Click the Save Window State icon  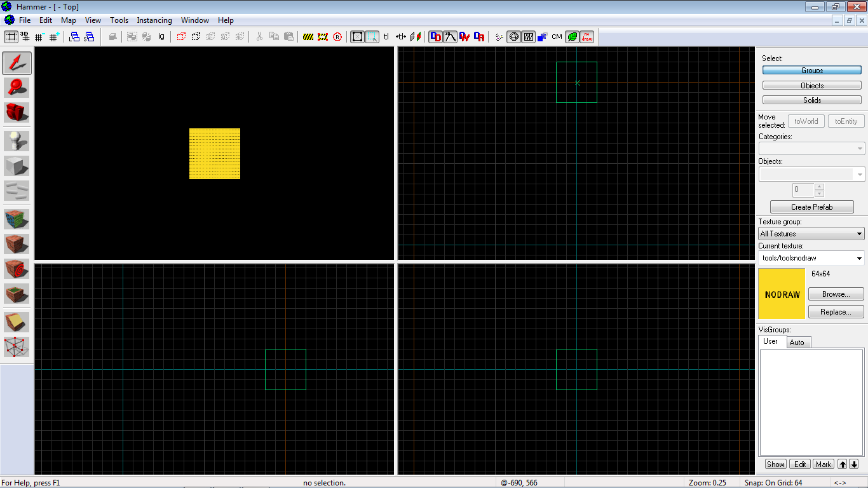point(90,37)
